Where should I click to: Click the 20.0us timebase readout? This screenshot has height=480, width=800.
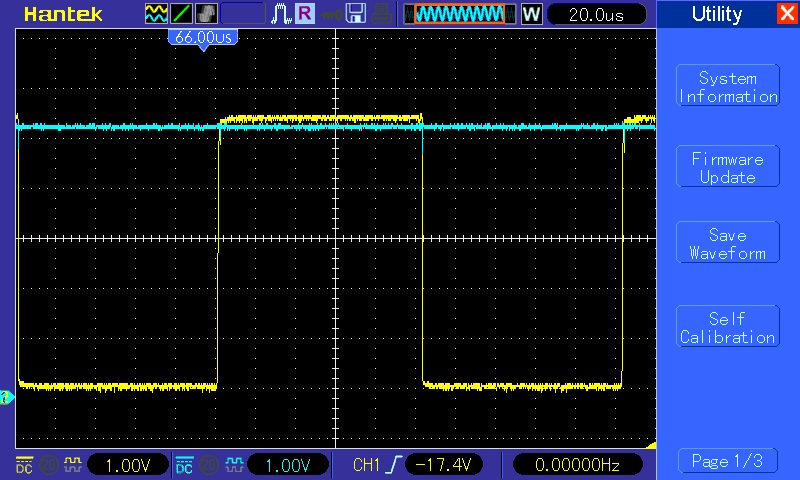pos(596,14)
